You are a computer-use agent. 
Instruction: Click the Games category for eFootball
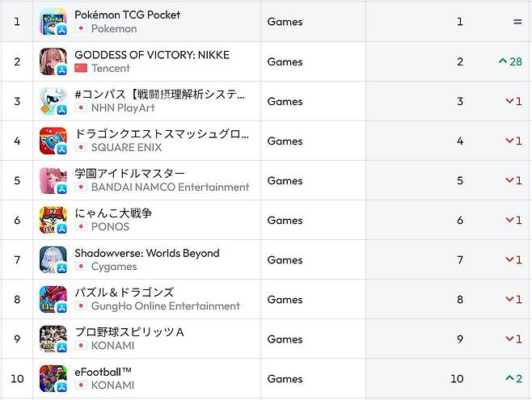click(285, 379)
